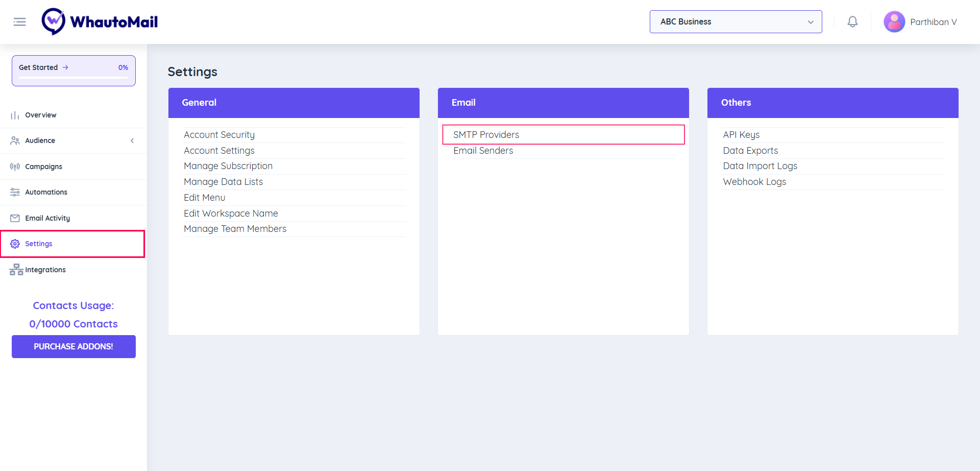This screenshot has height=471, width=980.
Task: Select the Settings menu entry
Action: tap(38, 244)
